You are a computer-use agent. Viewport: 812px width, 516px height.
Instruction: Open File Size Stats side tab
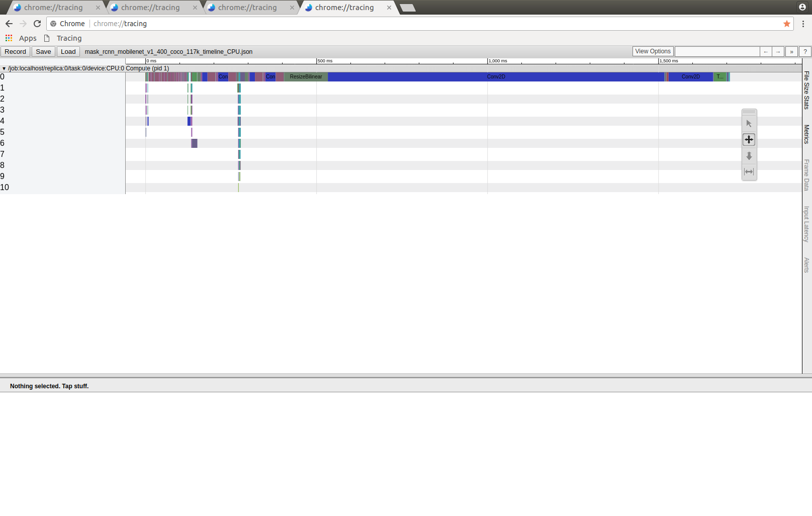806,90
